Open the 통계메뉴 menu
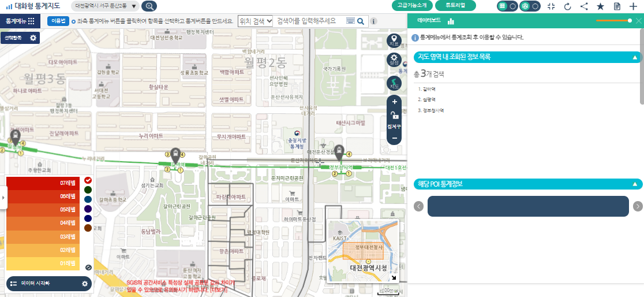This screenshot has height=297, width=644. [x=20, y=21]
